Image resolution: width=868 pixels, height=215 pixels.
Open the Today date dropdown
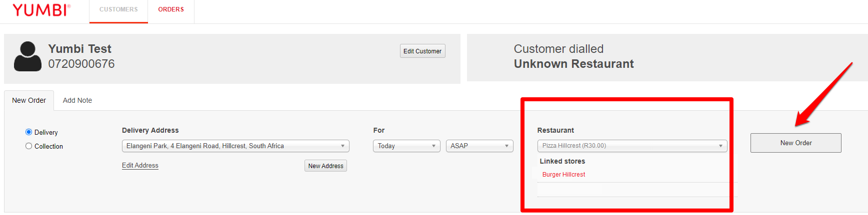point(406,146)
